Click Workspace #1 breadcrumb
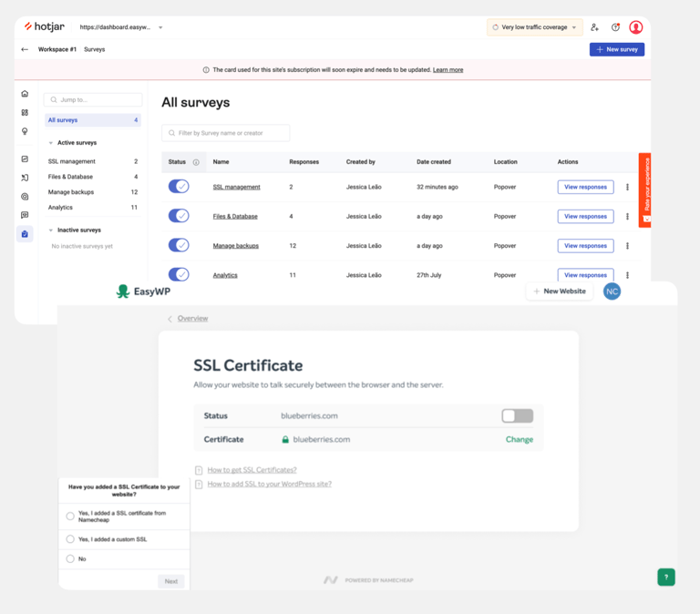The width and height of the screenshot is (700, 614). coord(57,49)
